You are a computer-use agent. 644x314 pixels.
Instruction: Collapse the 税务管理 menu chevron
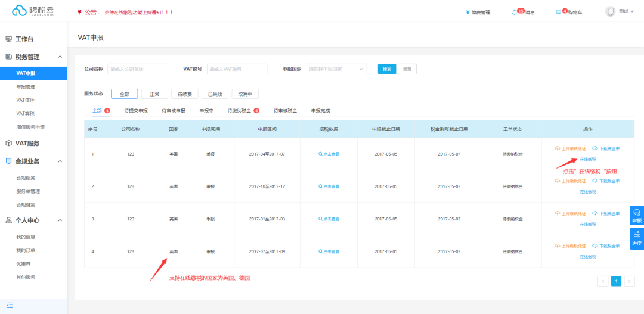tap(60, 57)
